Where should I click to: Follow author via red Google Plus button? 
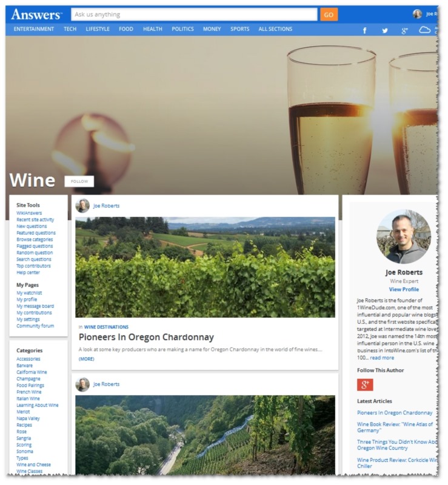pos(365,385)
